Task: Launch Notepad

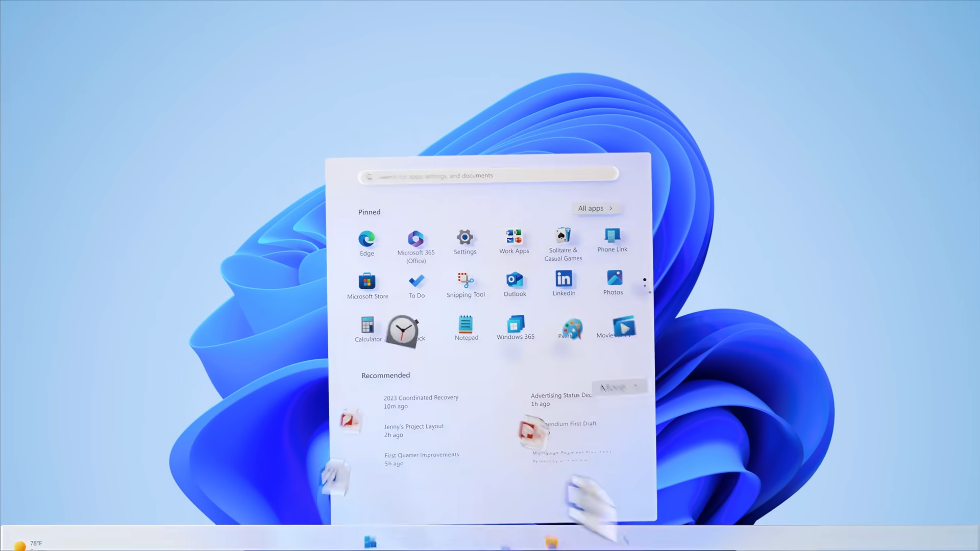Action: click(466, 325)
